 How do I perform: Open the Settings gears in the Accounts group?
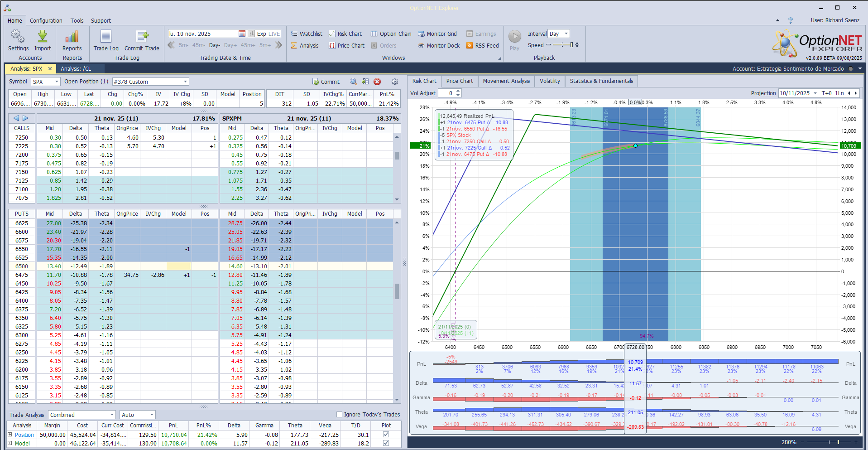18,36
